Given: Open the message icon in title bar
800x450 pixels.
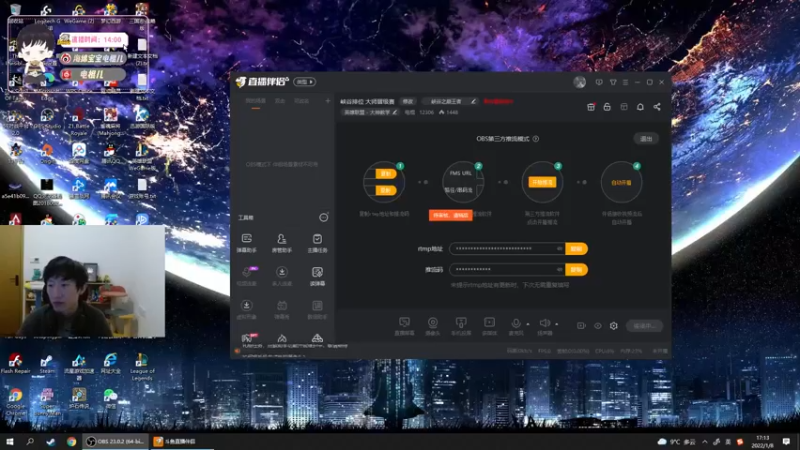Looking at the screenshot, I should (x=599, y=82).
